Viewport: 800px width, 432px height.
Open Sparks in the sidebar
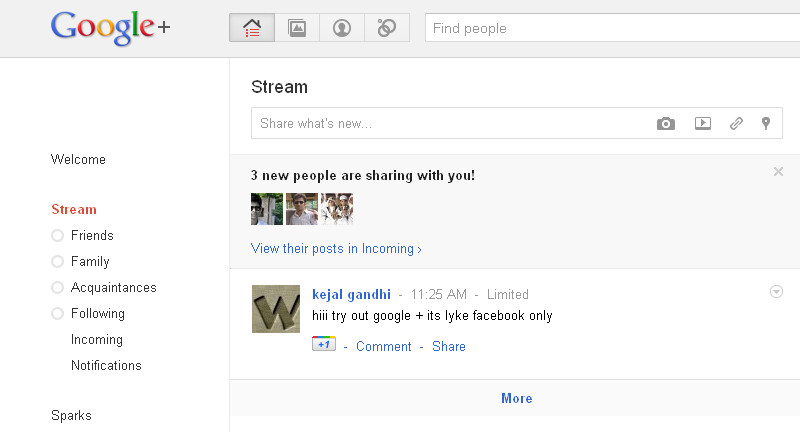pos(71,415)
